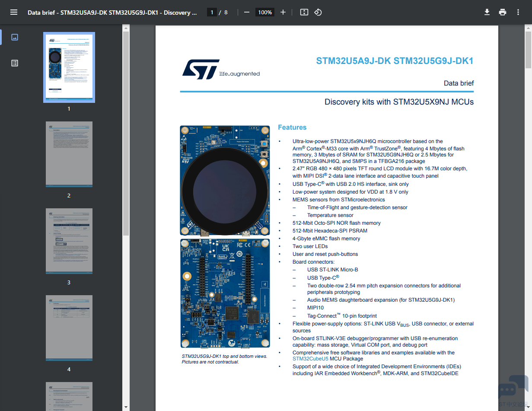Screen dimensions: 532x411
Task: Click the Features heading
Action: coord(292,127)
